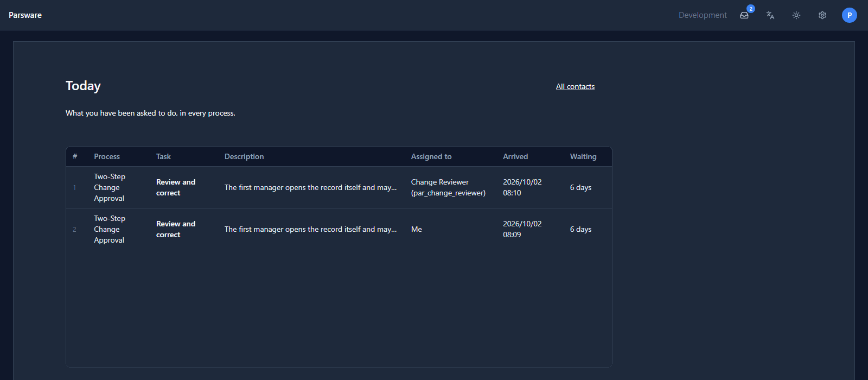
Task: Click 6 days waiting in row 1
Action: coord(580,187)
